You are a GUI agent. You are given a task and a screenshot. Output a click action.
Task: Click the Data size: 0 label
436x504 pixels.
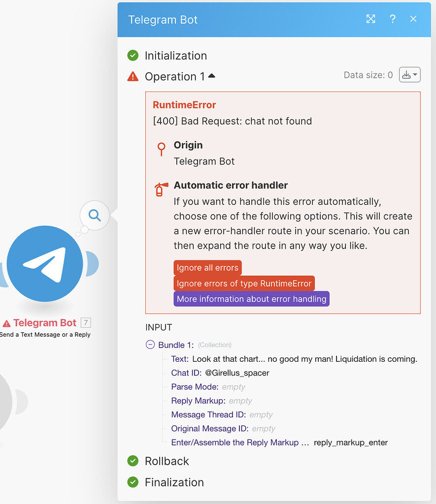tap(368, 75)
